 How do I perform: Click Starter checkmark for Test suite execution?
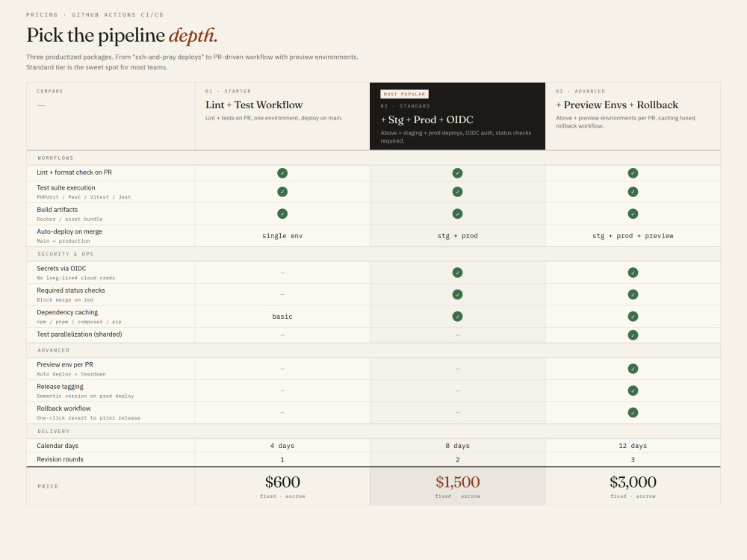[282, 192]
